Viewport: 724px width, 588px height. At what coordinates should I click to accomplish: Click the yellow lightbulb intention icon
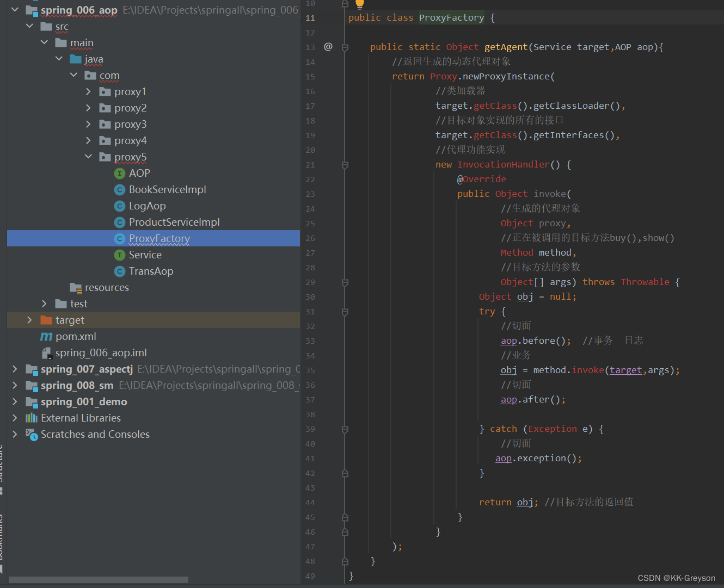(359, 4)
